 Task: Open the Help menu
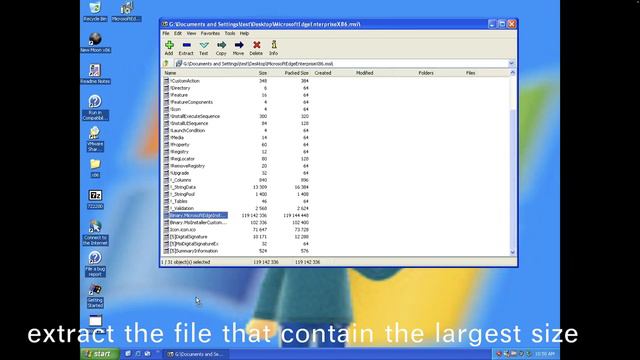tap(244, 33)
